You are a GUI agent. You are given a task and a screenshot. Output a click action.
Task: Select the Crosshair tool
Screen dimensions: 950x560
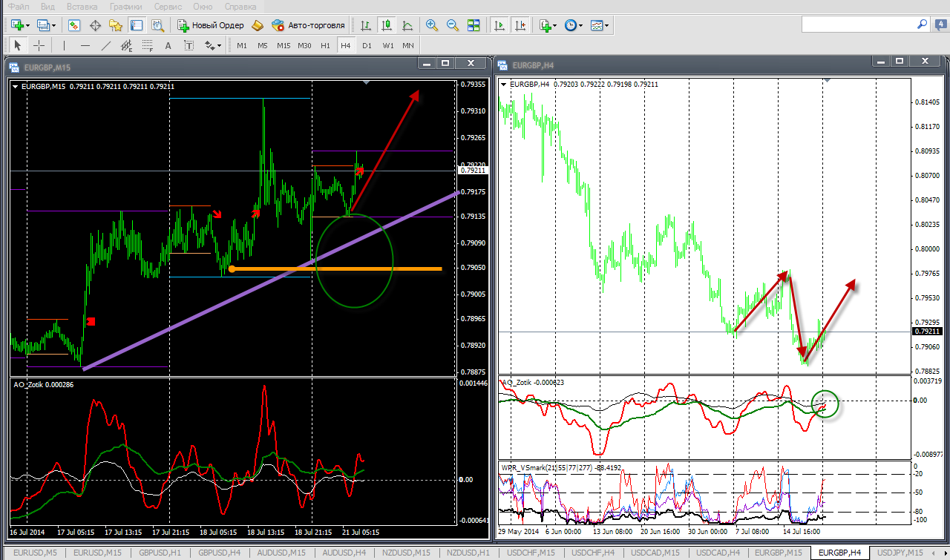pos(39,46)
